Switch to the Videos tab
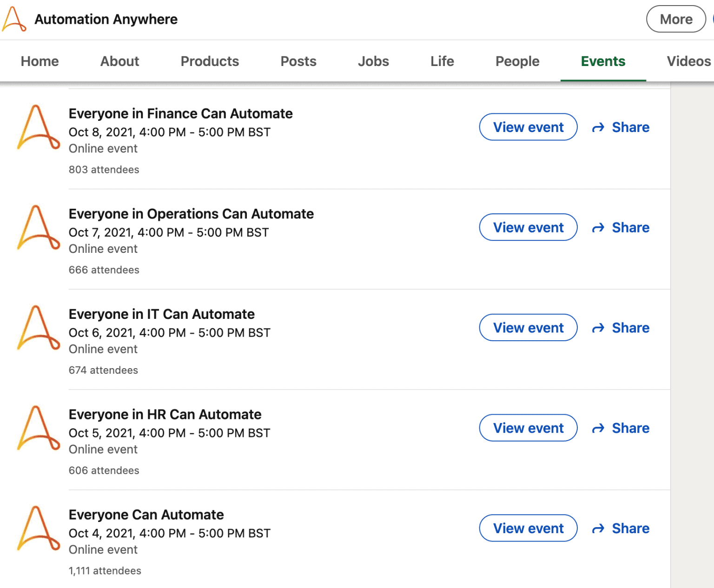The height and width of the screenshot is (588, 714). [688, 61]
